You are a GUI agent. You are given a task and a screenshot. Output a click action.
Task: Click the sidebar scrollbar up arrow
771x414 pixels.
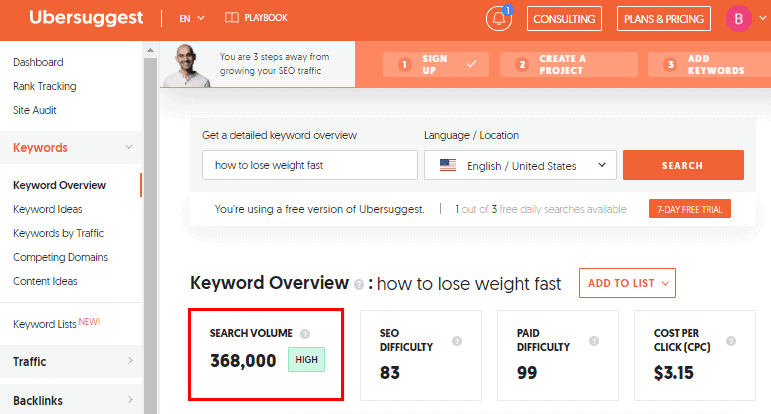[x=150, y=50]
